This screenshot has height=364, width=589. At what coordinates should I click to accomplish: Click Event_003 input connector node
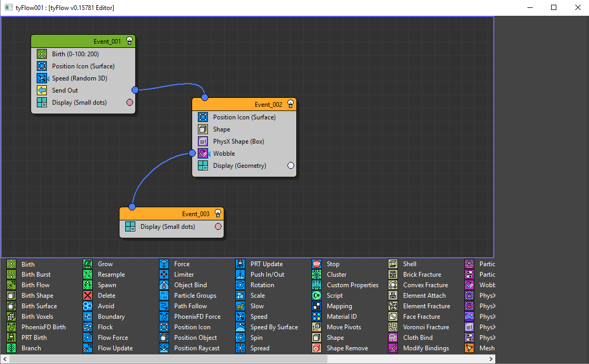click(x=132, y=207)
